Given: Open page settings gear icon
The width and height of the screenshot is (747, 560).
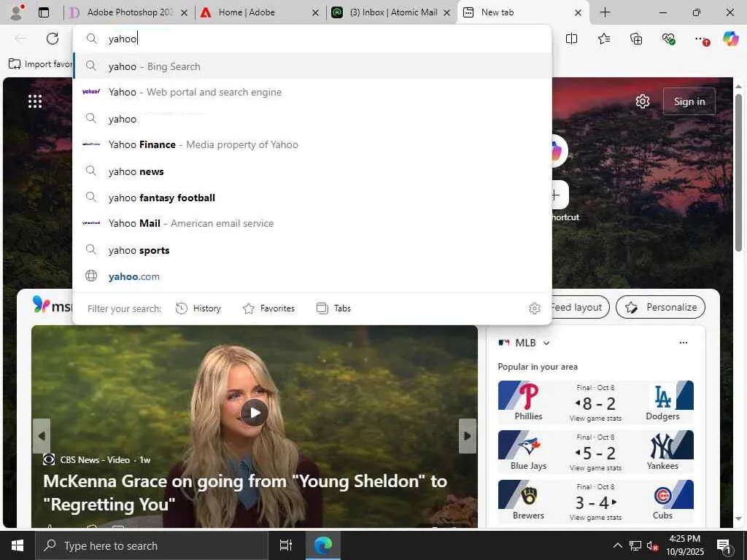Looking at the screenshot, I should point(642,101).
